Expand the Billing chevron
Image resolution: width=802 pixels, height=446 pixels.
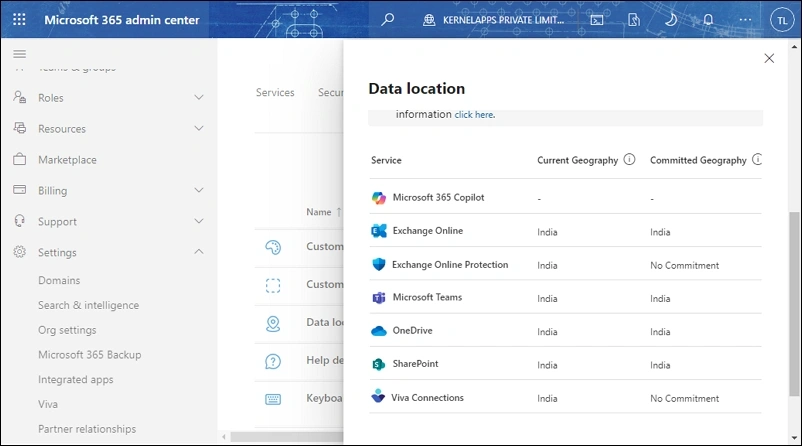199,190
